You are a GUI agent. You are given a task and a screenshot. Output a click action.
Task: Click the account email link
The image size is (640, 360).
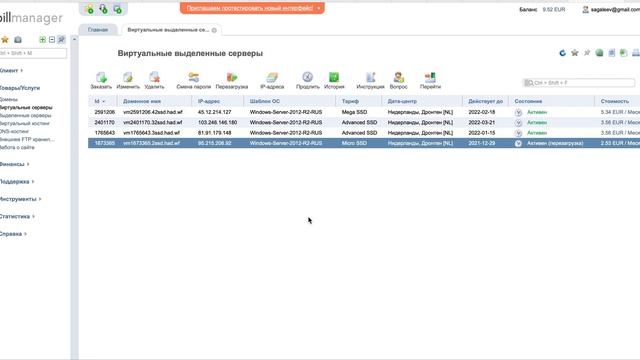(615, 9)
